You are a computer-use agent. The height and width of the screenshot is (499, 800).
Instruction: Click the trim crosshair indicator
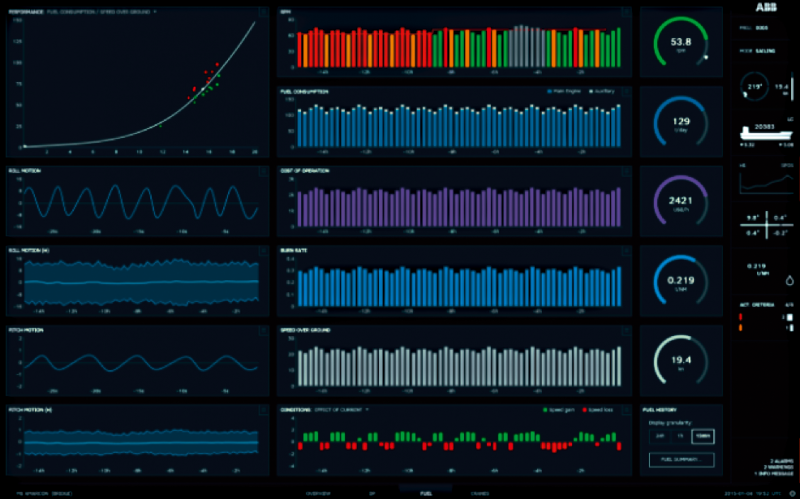[765, 225]
